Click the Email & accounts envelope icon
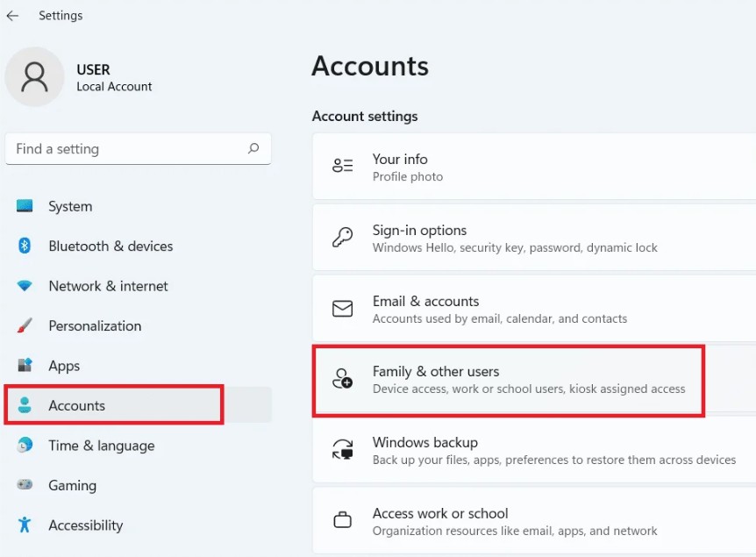 click(342, 309)
